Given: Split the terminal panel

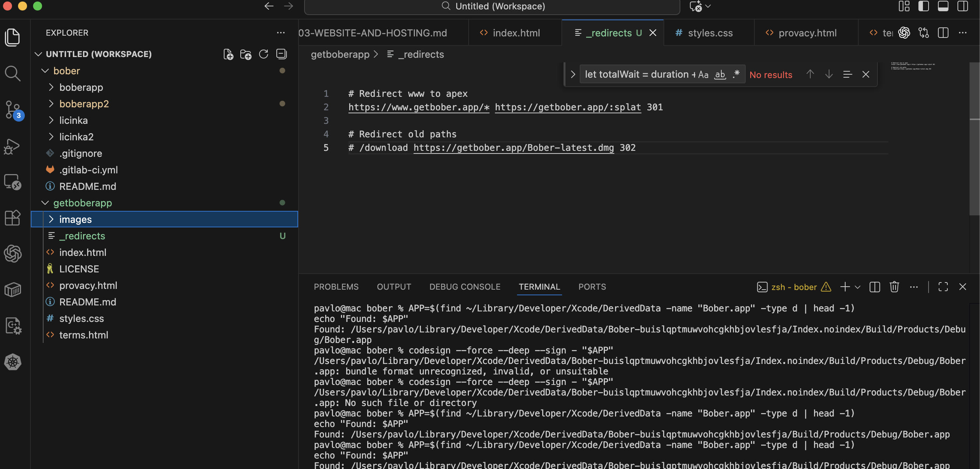Looking at the screenshot, I should pos(874,287).
